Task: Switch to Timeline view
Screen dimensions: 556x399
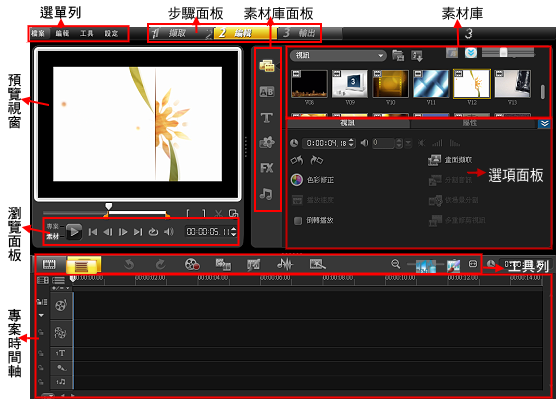Action: [83, 265]
